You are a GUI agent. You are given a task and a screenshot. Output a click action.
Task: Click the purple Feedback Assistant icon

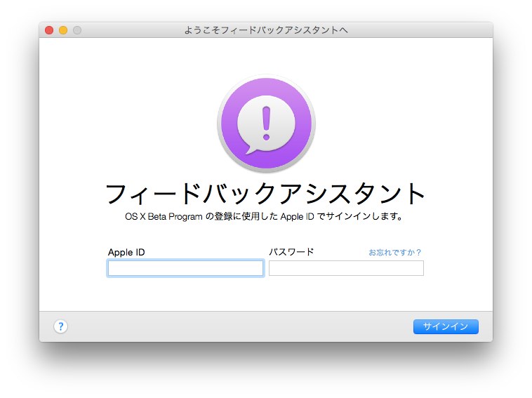coord(266,123)
